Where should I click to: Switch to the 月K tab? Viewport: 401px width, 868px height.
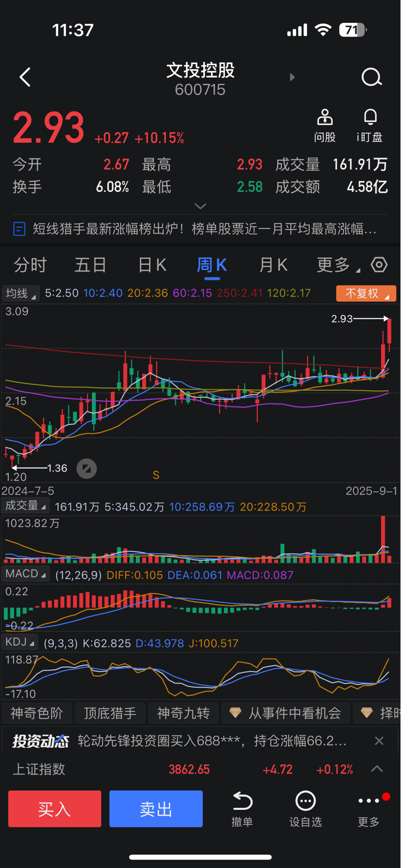(273, 265)
